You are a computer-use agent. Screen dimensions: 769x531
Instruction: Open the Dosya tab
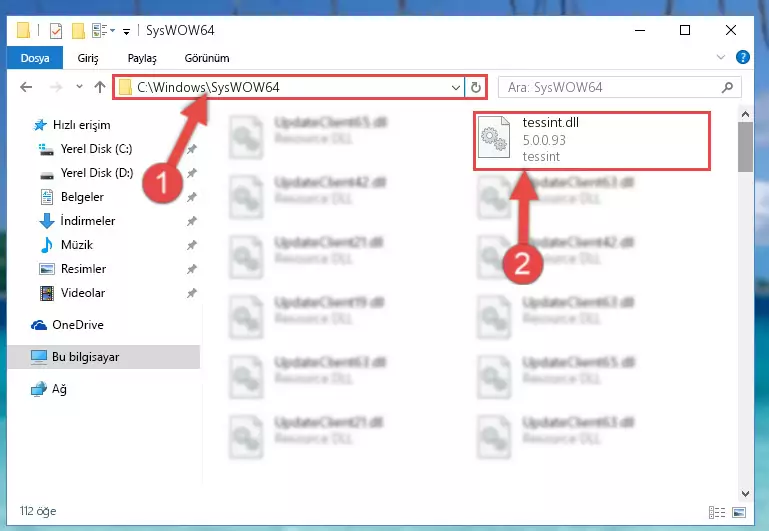point(35,58)
